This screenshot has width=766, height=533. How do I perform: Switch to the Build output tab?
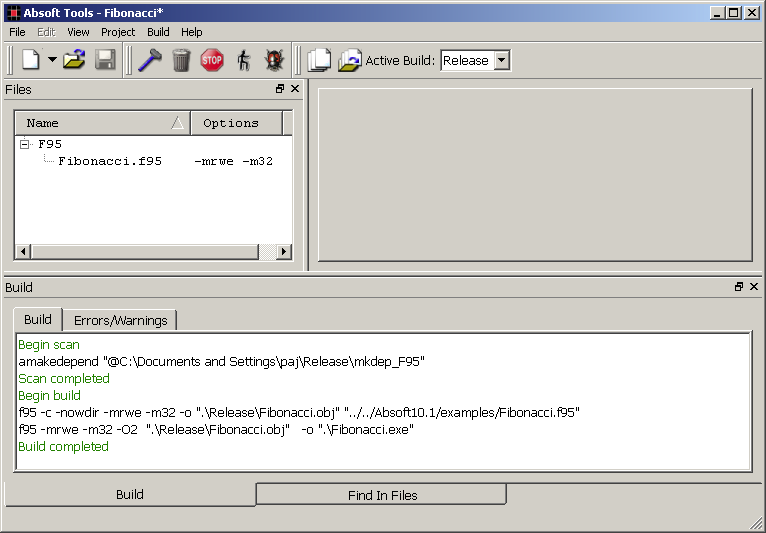pyautogui.click(x=38, y=320)
